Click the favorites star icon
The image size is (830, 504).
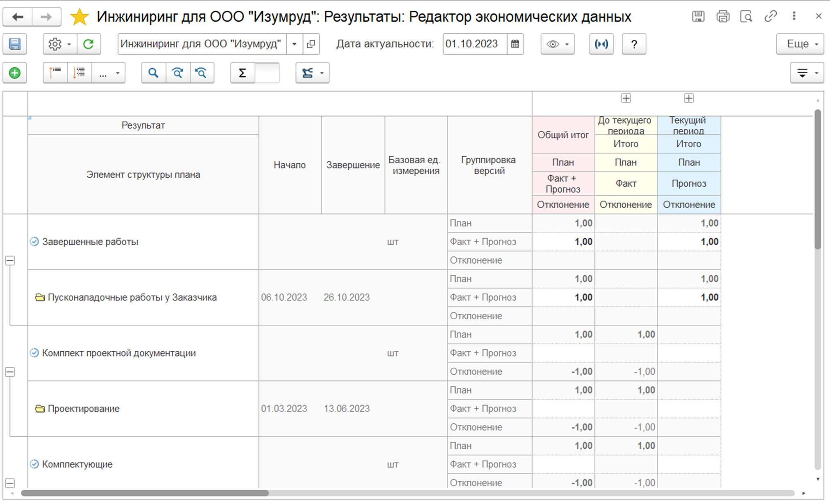tap(79, 17)
